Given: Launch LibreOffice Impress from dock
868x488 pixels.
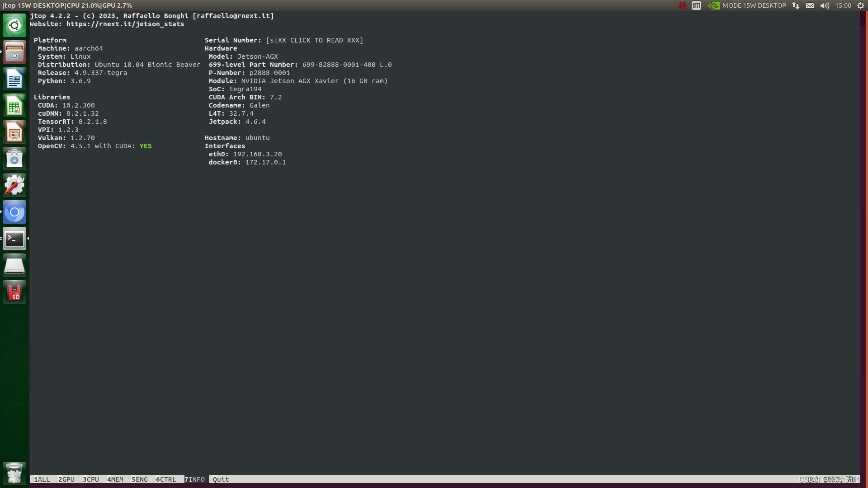Looking at the screenshot, I should coord(14,132).
